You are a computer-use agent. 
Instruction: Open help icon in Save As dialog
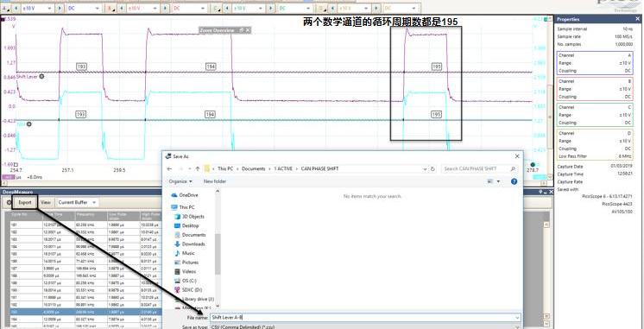click(514, 181)
